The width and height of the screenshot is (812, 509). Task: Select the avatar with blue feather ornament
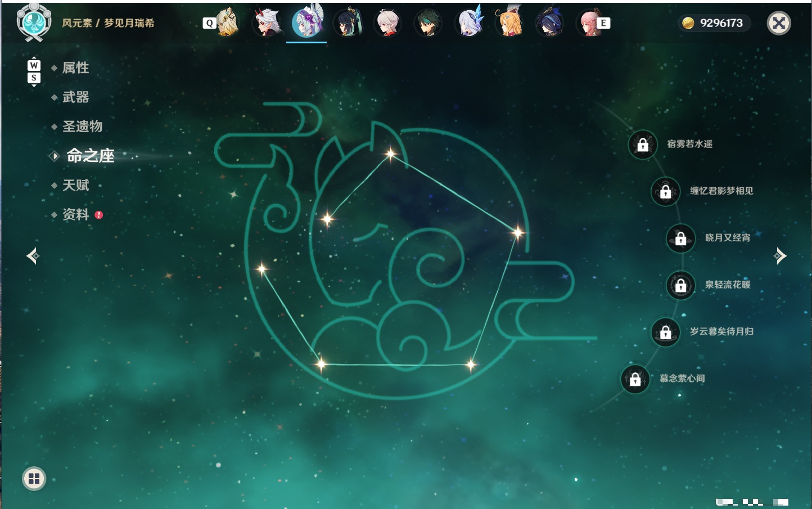469,22
